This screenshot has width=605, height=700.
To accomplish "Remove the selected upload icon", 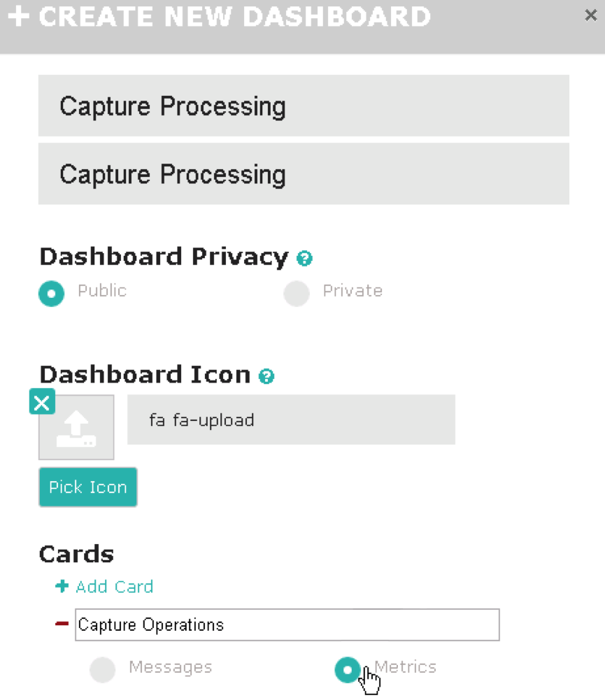I will click(42, 402).
